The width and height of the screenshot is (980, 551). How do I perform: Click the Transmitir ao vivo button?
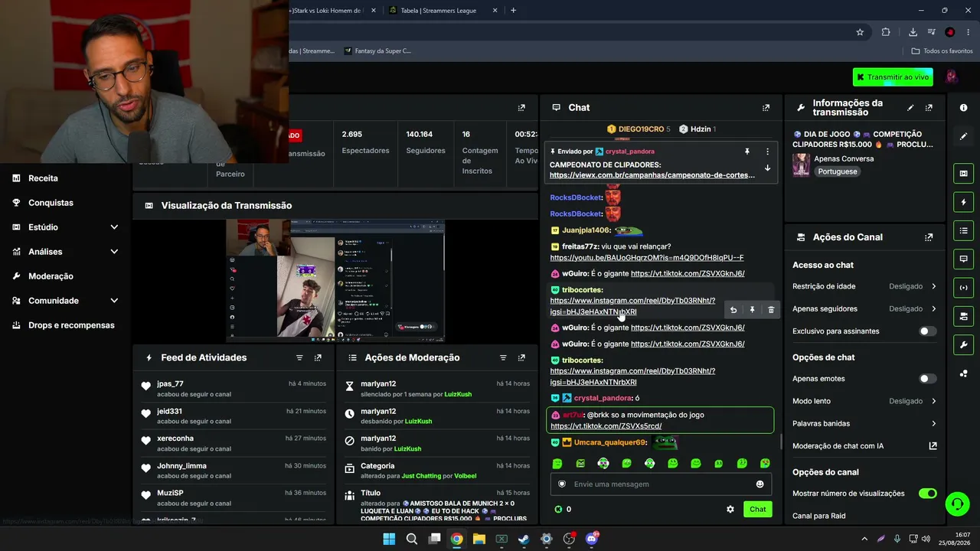(x=893, y=77)
